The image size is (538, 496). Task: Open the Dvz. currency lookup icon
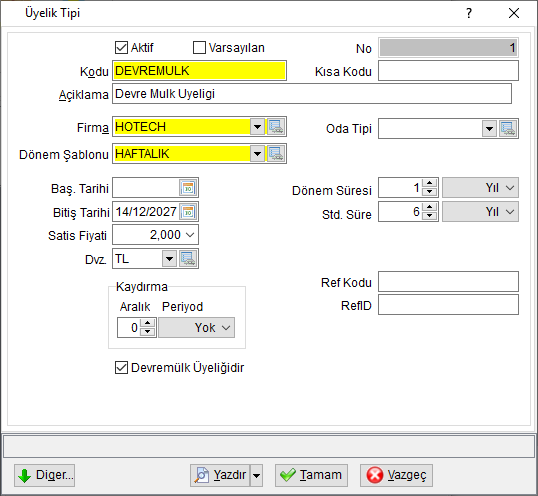click(x=188, y=259)
